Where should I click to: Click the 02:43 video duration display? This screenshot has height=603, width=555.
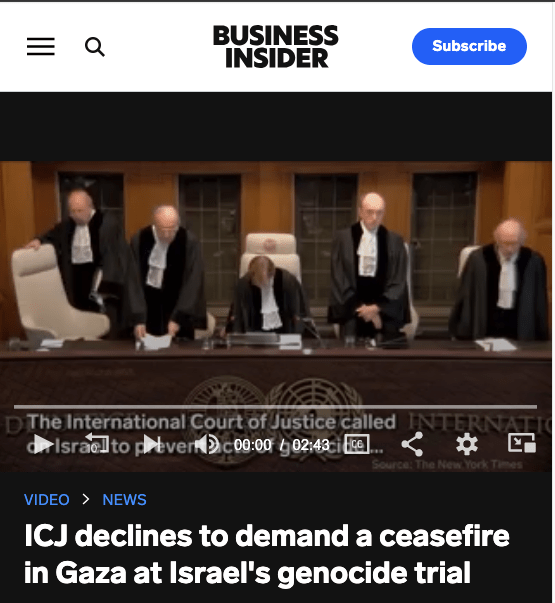pyautogui.click(x=311, y=445)
